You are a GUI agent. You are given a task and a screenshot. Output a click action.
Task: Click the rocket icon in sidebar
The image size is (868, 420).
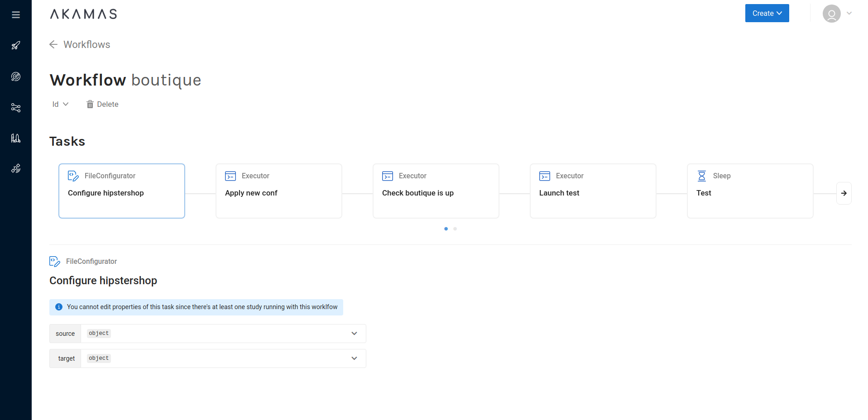coord(16,45)
